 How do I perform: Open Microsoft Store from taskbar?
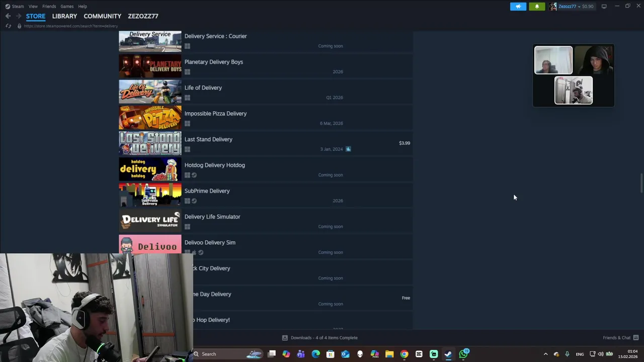coord(331,354)
